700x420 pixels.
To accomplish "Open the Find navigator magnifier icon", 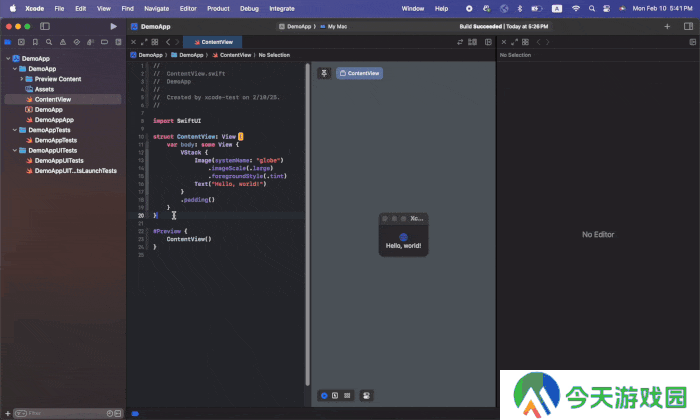I will (x=49, y=42).
